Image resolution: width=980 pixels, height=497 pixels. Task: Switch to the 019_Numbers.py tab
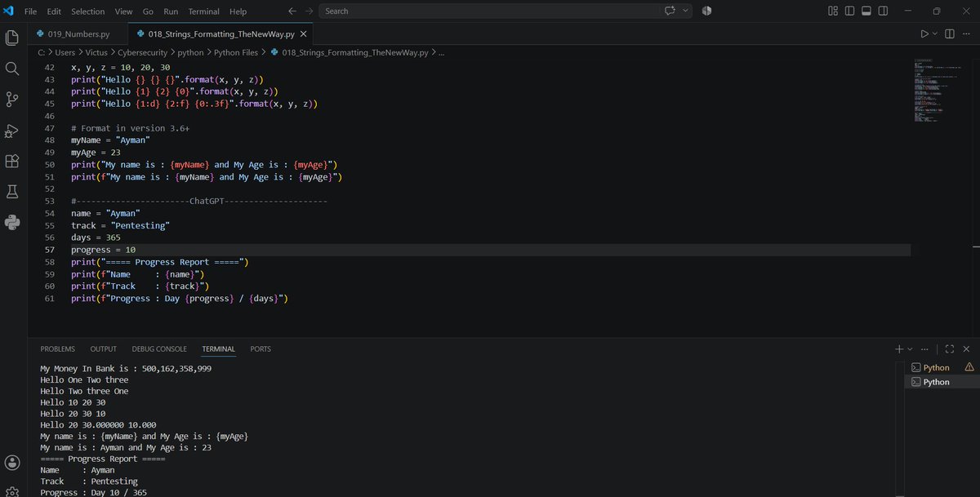[78, 34]
